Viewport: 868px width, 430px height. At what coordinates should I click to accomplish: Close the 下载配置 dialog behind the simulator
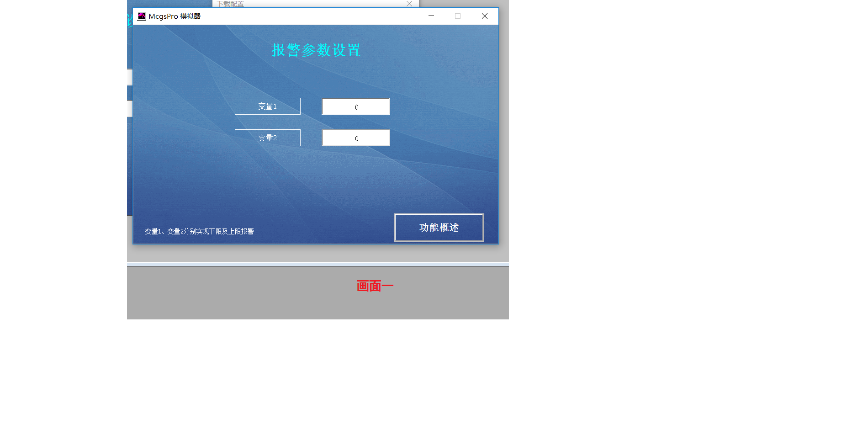pyautogui.click(x=409, y=4)
